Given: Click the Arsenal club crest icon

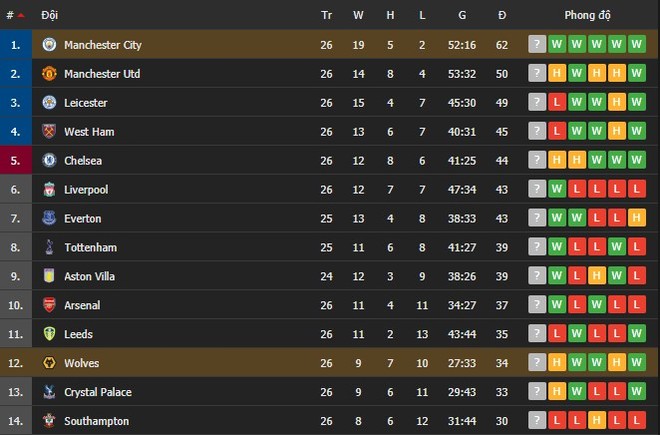Looking at the screenshot, I should (x=49, y=305).
